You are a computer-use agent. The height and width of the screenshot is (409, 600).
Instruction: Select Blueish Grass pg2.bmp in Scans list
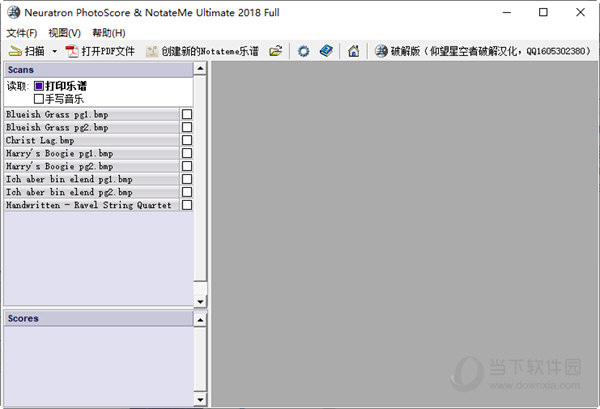pos(92,127)
